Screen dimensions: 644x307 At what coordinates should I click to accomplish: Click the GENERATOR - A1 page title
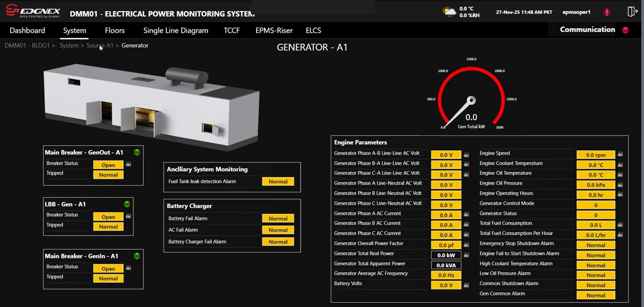click(312, 47)
